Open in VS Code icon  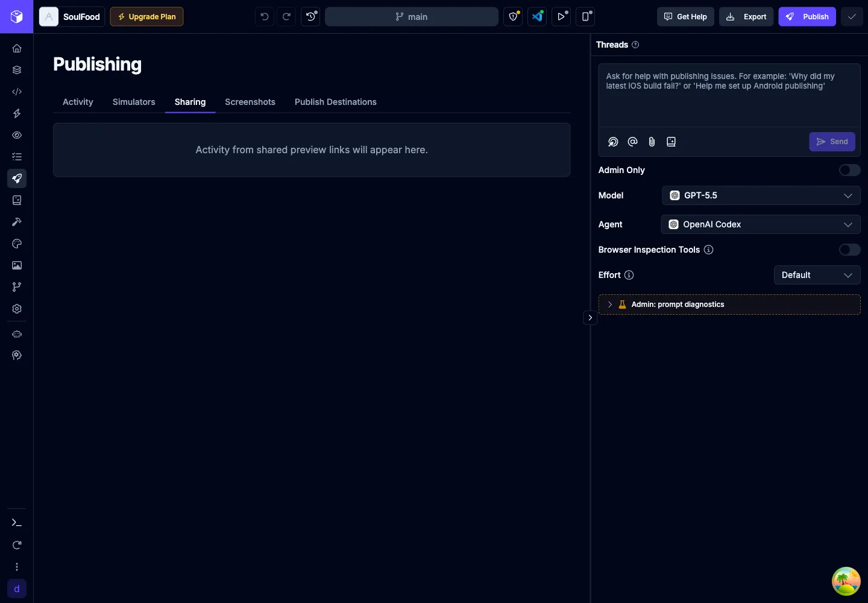537,17
